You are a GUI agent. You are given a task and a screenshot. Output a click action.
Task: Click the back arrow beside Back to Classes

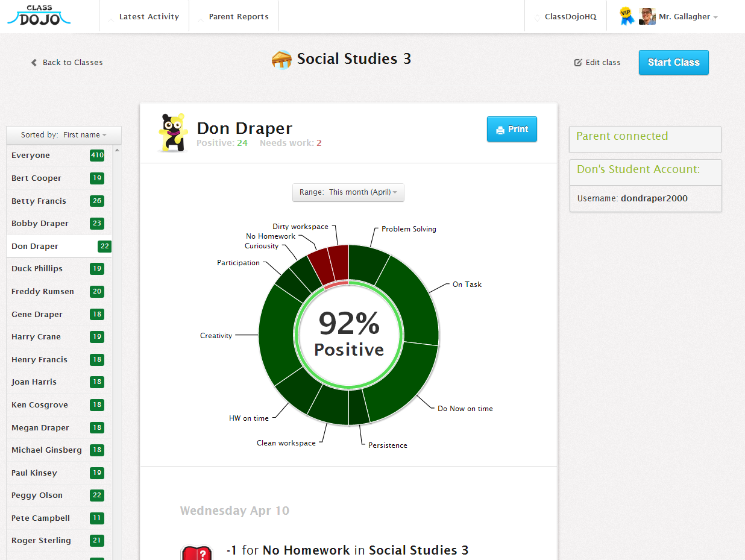tap(34, 63)
